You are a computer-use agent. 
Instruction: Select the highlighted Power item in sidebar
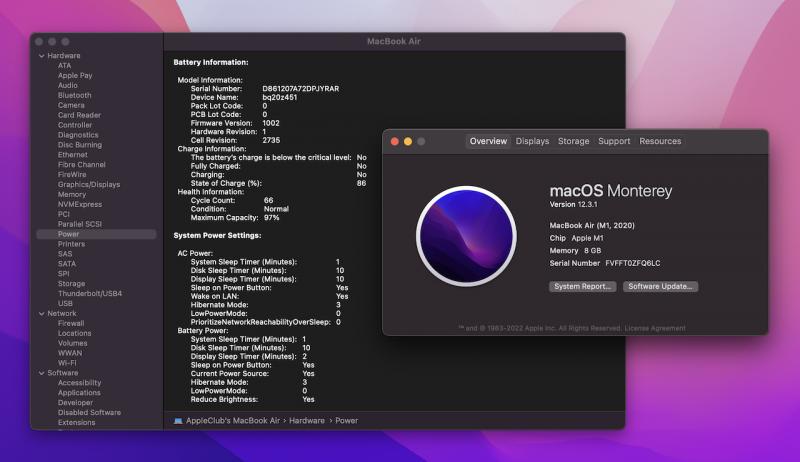click(96, 234)
